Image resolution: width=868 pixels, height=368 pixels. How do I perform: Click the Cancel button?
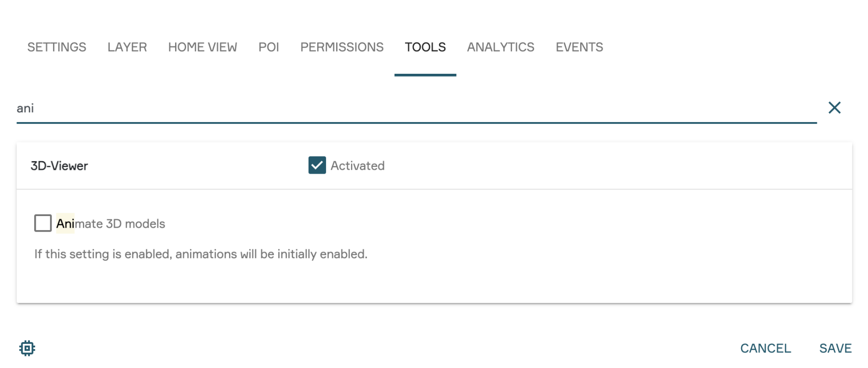point(765,348)
